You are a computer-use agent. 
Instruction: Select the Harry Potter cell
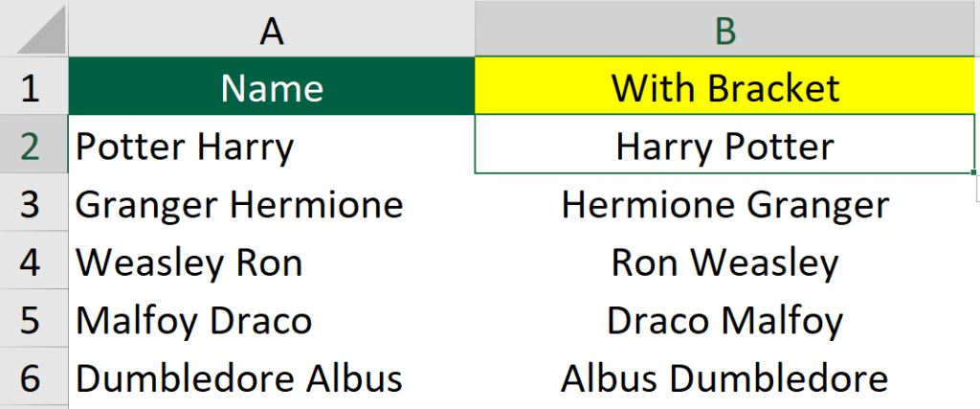[x=725, y=144]
